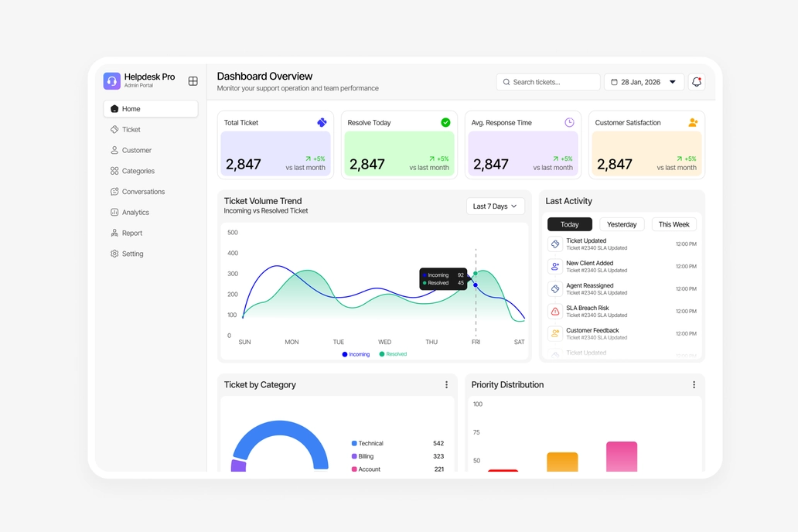This screenshot has width=798, height=532.
Task: Click the Ticket Updated activity icon
Action: [555, 244]
